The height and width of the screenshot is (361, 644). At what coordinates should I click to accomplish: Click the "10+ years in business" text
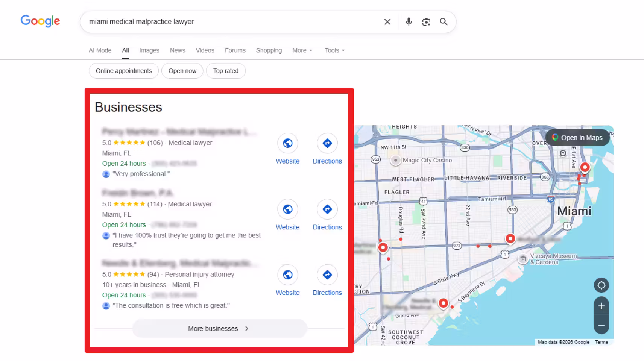pos(134,285)
